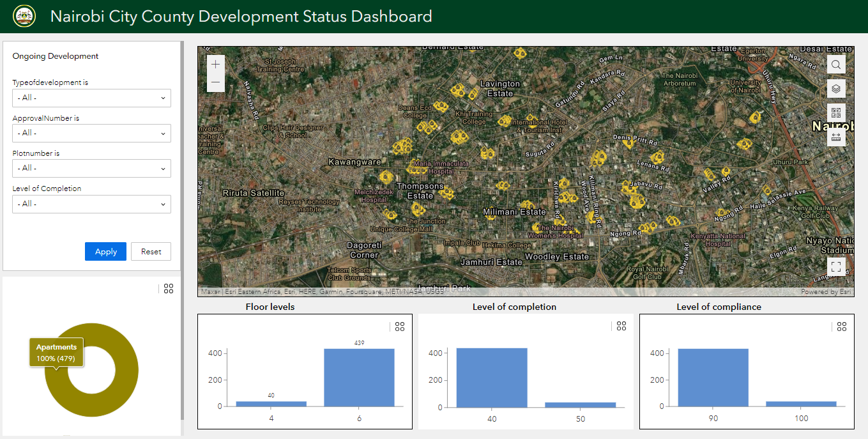Open the map search tool
The height and width of the screenshot is (439, 868).
coord(836,64)
